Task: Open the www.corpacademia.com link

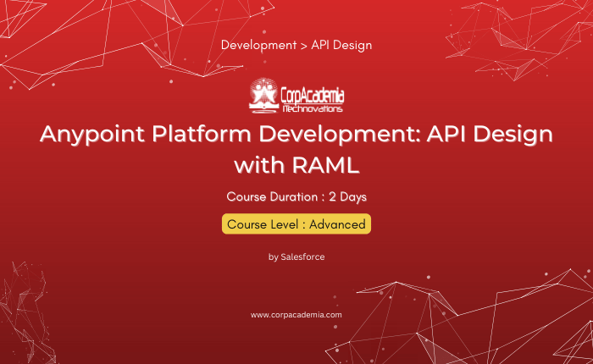Action: [296, 315]
